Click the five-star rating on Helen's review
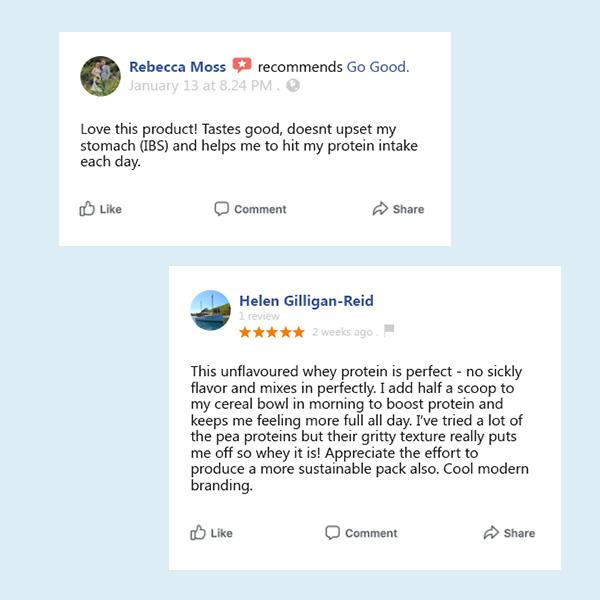Image resolution: width=600 pixels, height=600 pixels. (272, 331)
